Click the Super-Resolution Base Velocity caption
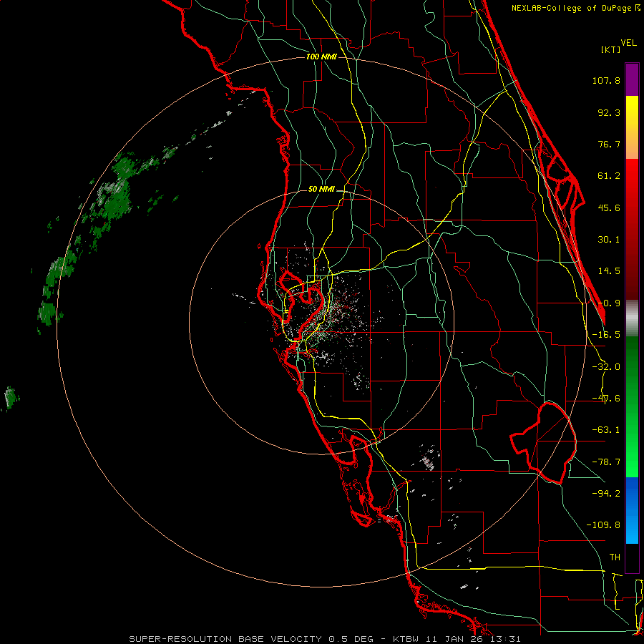Screen dimensions: 644x644 [325, 639]
